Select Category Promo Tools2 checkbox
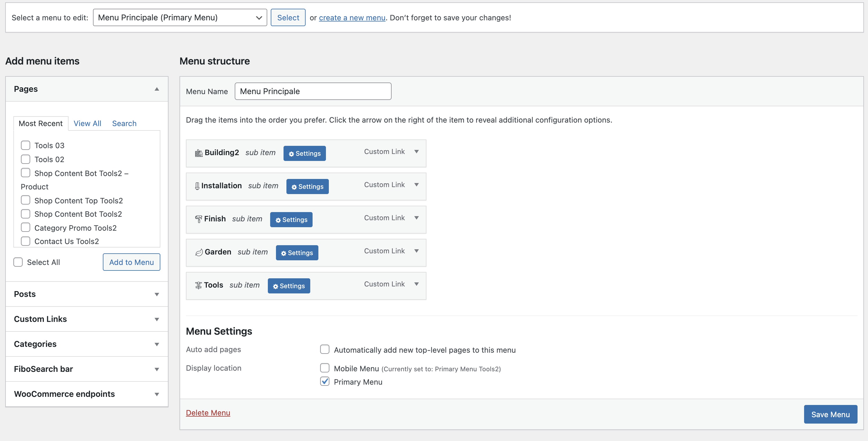868x441 pixels. click(x=26, y=227)
